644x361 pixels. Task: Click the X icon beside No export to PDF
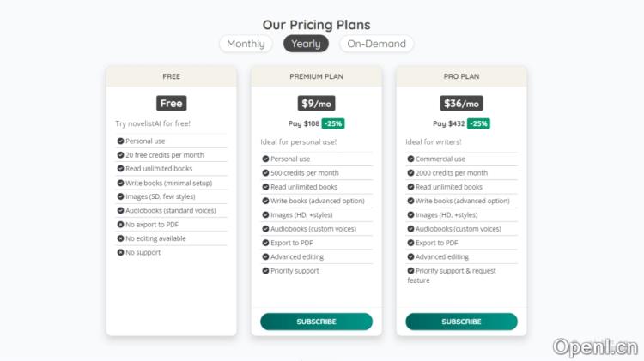click(120, 225)
